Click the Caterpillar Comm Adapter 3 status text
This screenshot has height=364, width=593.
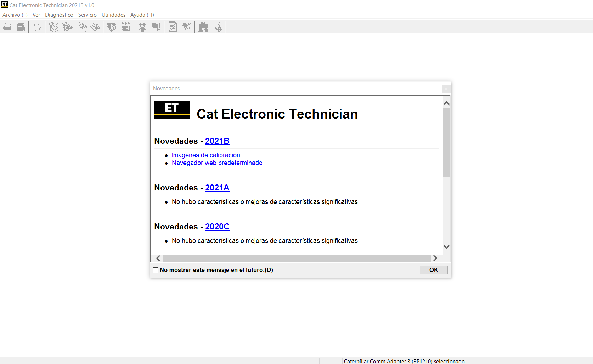coord(404,361)
